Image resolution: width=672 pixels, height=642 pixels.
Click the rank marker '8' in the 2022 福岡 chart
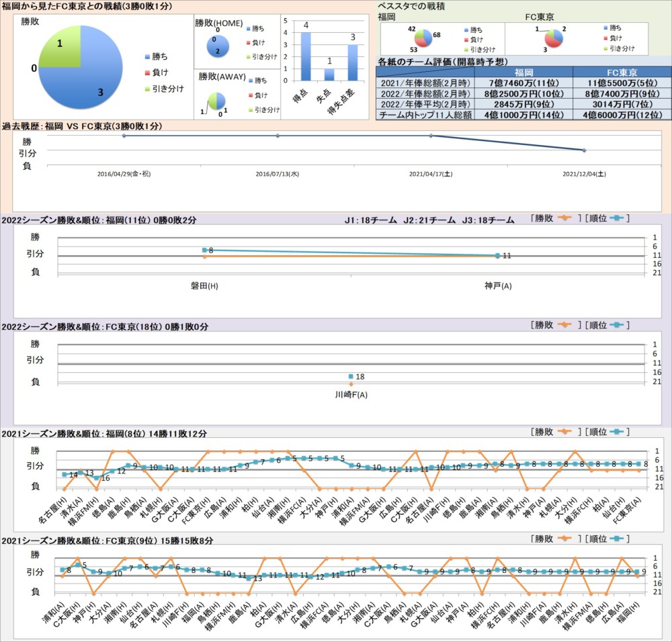205,250
